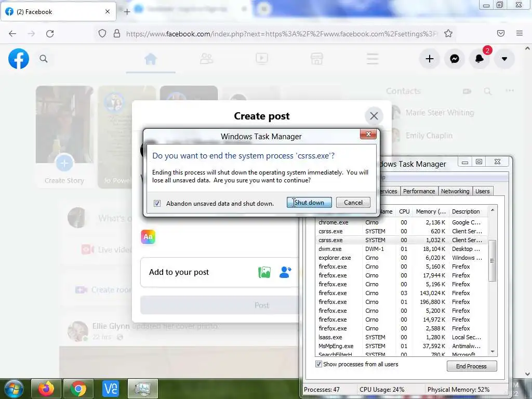Open Ellie Glynn's profile link
Viewport: 532px width, 399px height.
111,326
